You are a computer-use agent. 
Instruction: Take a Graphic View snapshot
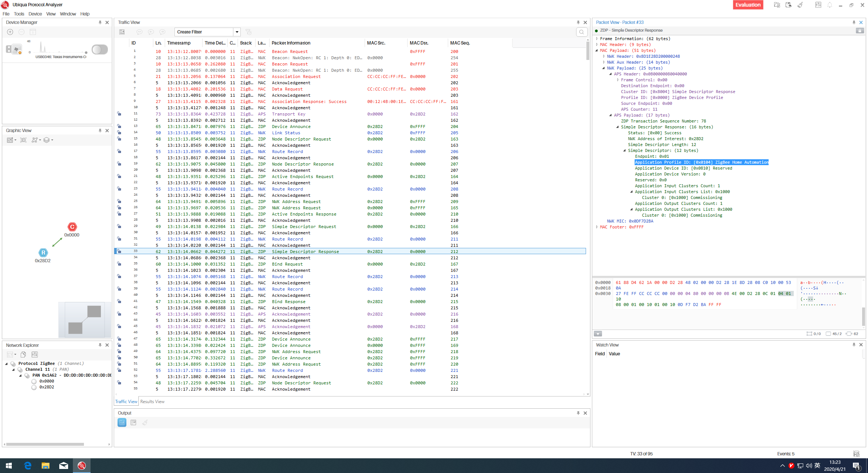[24, 140]
